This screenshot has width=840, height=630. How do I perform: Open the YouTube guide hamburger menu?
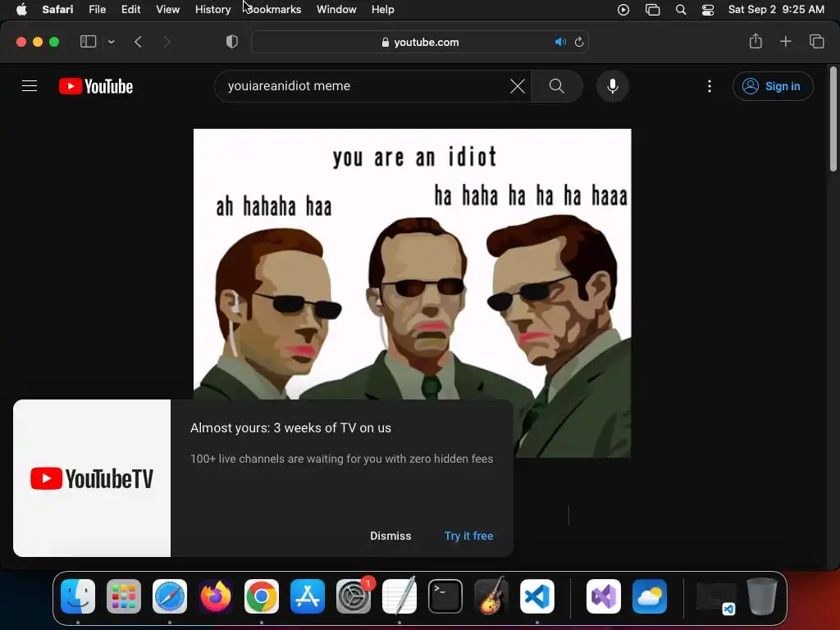(30, 85)
